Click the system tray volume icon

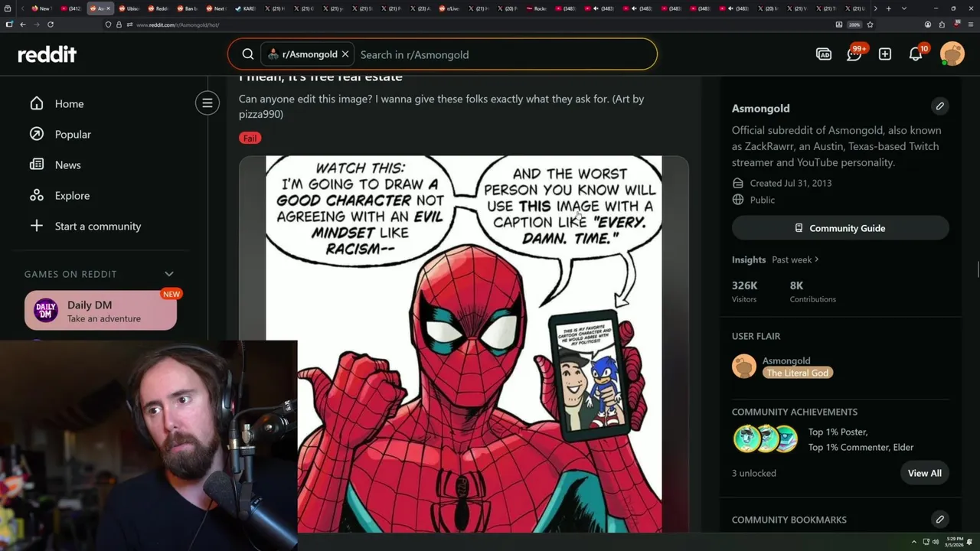pos(935,542)
